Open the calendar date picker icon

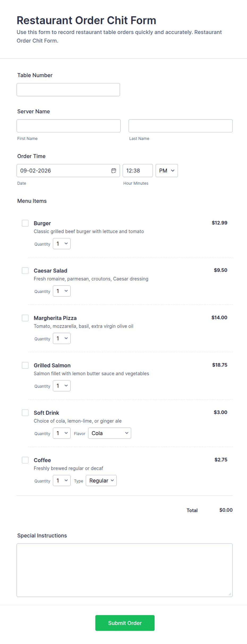pos(114,171)
